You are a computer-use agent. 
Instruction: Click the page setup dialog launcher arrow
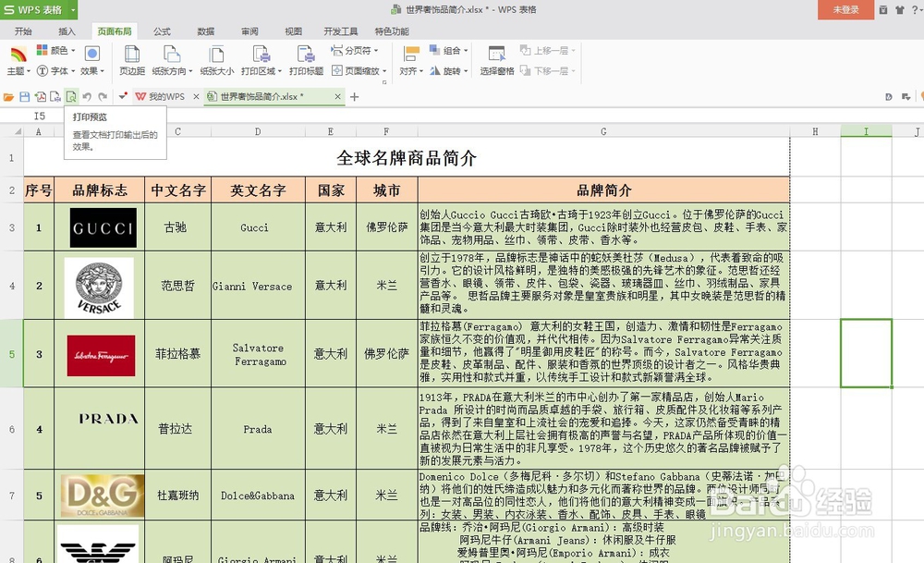click(x=384, y=82)
